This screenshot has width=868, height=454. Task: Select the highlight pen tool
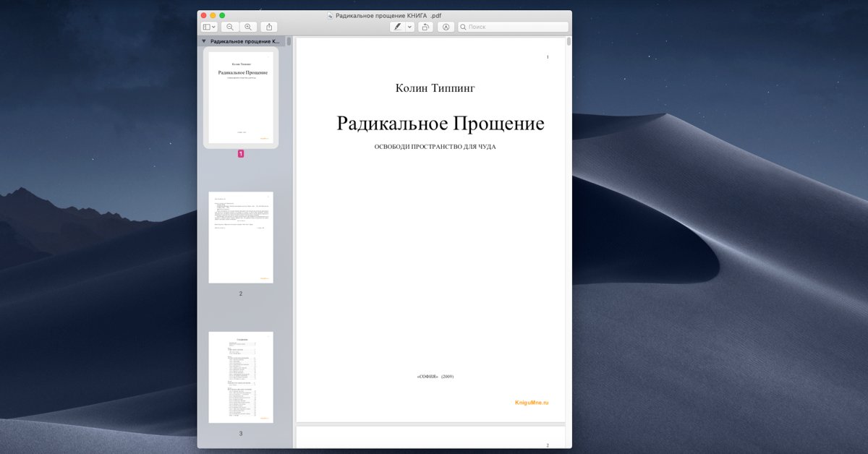[x=398, y=27]
